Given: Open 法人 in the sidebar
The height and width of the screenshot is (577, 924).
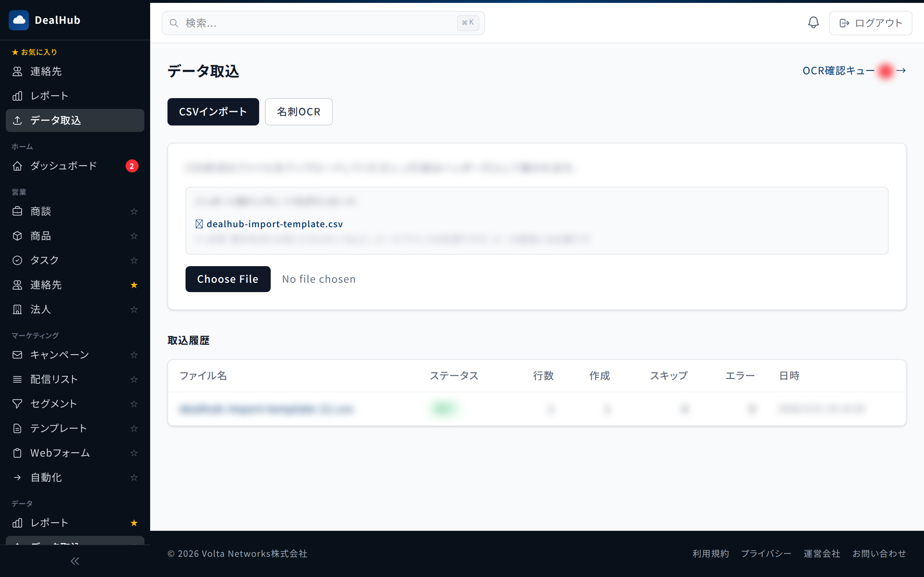Looking at the screenshot, I should [x=40, y=309].
